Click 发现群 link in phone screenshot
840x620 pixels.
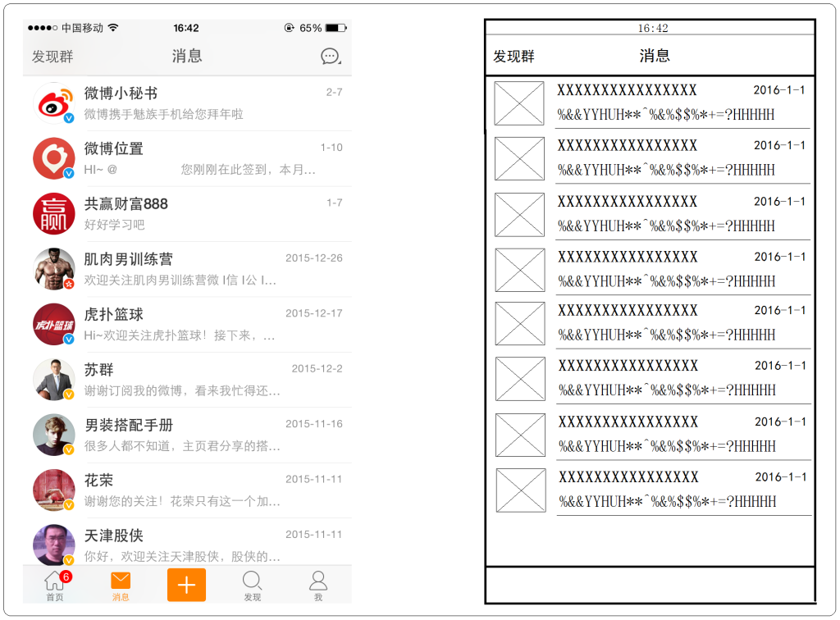point(52,57)
